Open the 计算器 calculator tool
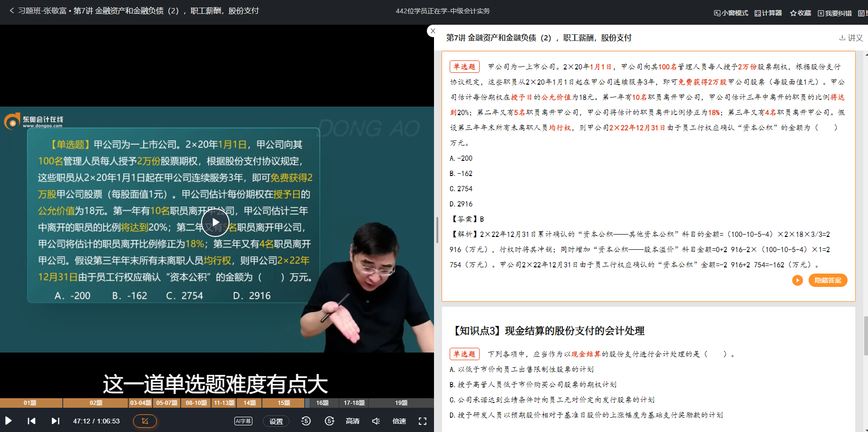The width and height of the screenshot is (868, 432). (x=768, y=13)
